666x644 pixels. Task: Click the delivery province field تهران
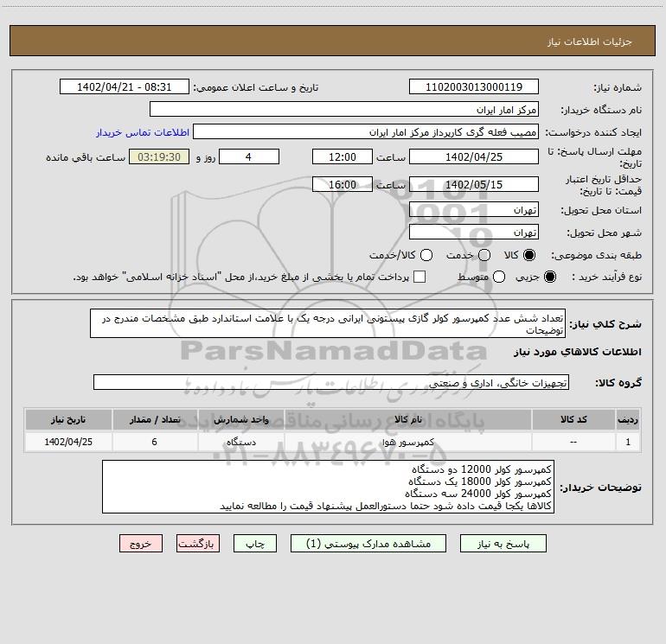(x=474, y=209)
